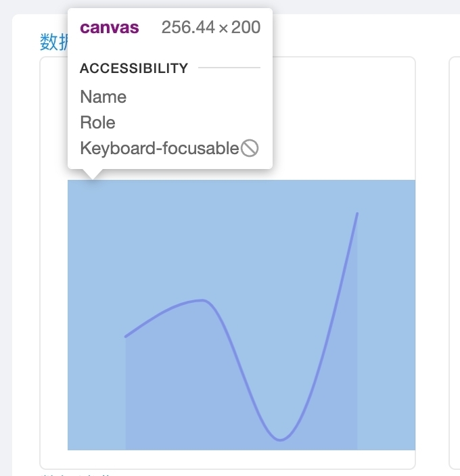Click the chart line's lowest trough point

tap(280, 440)
